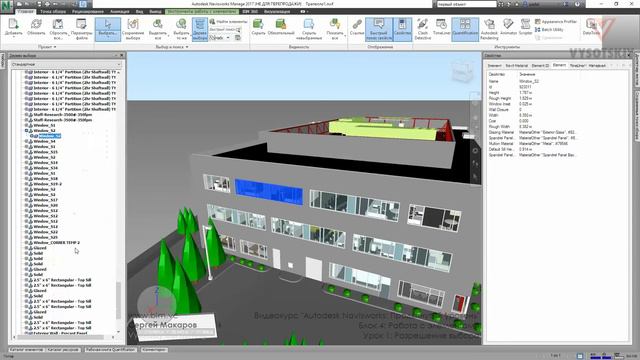Open the Clash Detective tool
Viewport: 640px width, 360px height.
pyautogui.click(x=422, y=29)
